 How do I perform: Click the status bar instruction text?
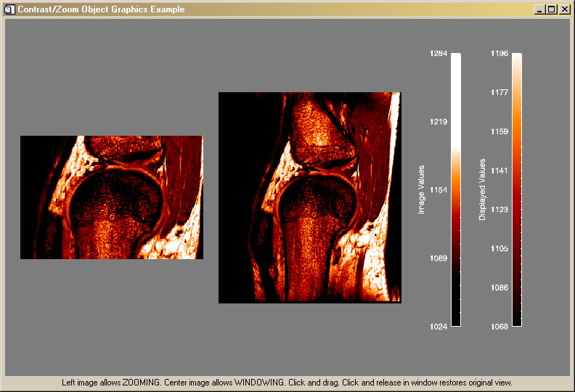click(287, 383)
